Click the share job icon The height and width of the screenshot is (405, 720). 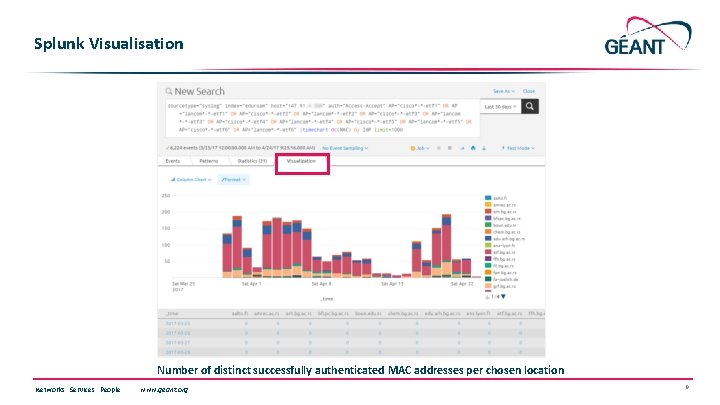coord(462,148)
